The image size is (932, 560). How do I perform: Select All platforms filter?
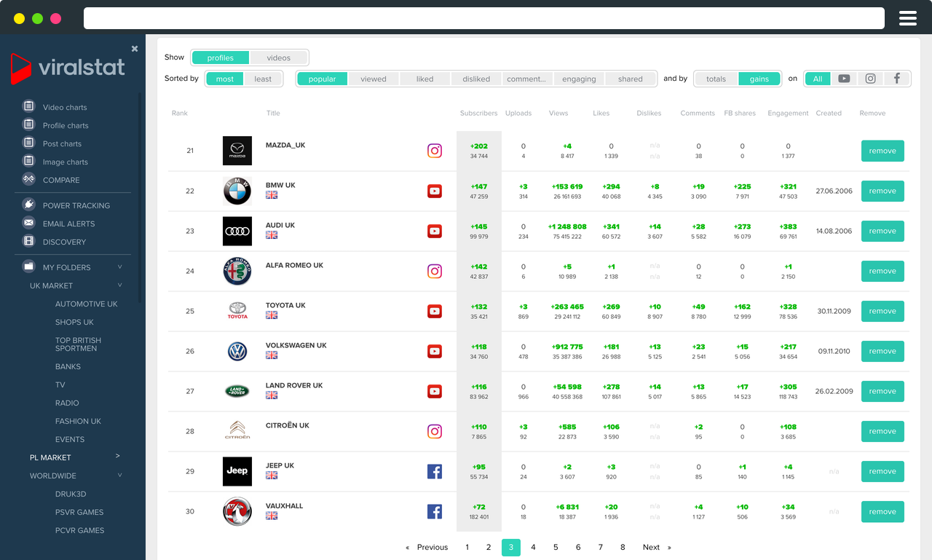[818, 79]
